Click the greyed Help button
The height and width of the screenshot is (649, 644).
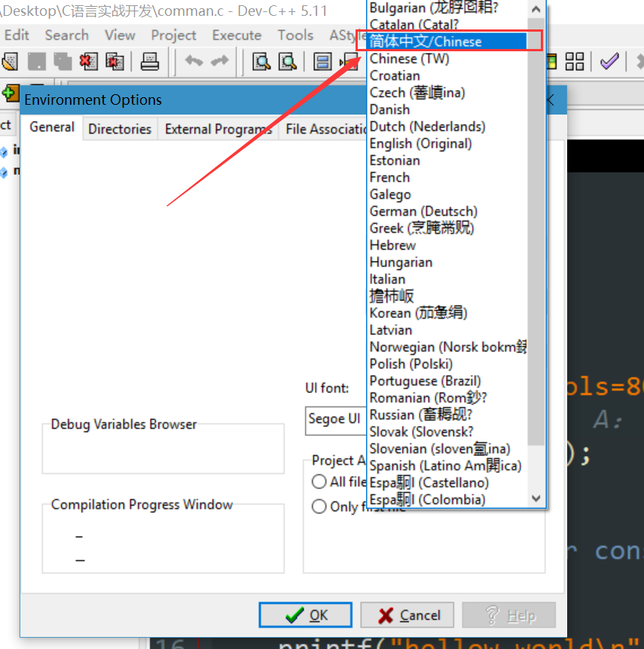click(x=508, y=615)
